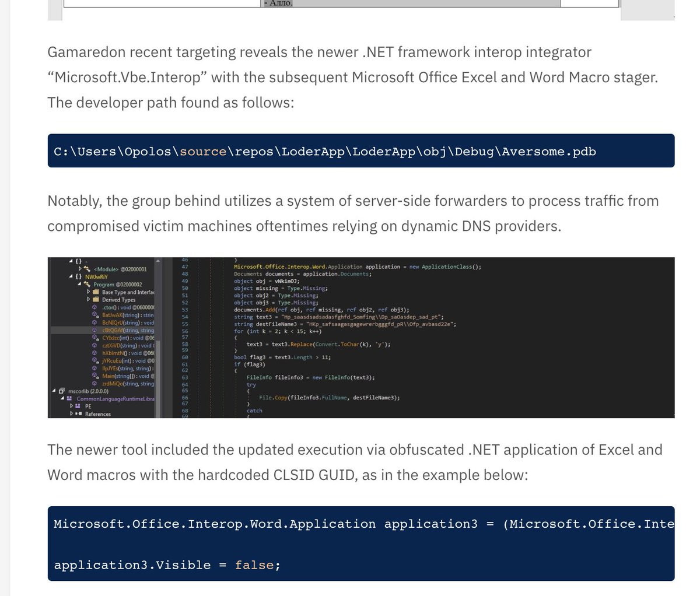Click the 'string destFileName3' line in code
700x596 pixels.
[x=345, y=324]
